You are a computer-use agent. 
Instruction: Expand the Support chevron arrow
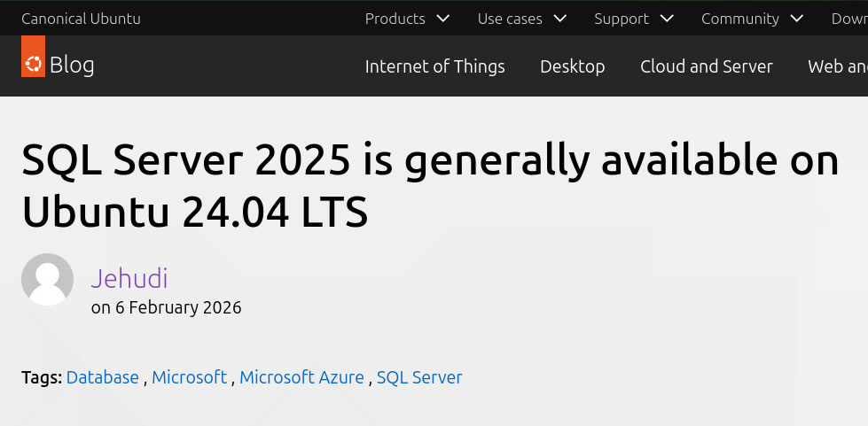click(x=667, y=19)
